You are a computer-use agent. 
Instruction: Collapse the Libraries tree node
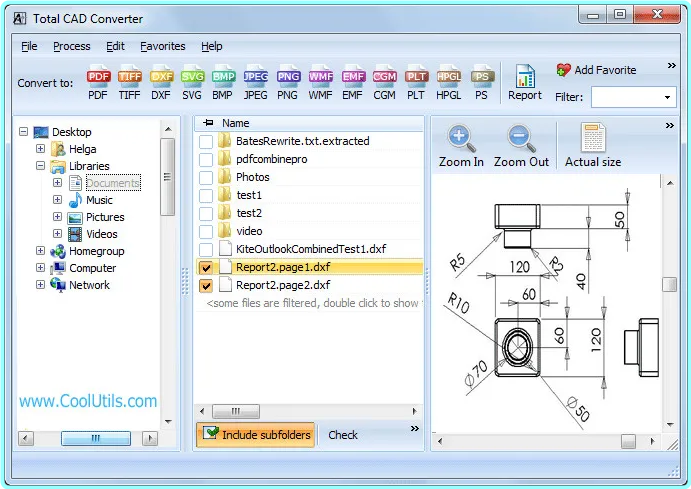(x=40, y=166)
